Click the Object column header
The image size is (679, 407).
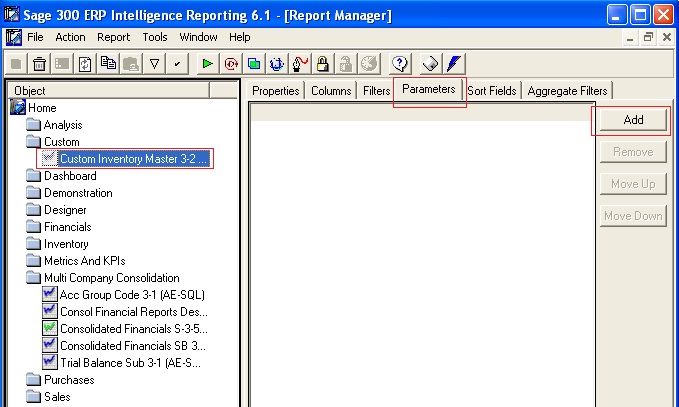109,91
